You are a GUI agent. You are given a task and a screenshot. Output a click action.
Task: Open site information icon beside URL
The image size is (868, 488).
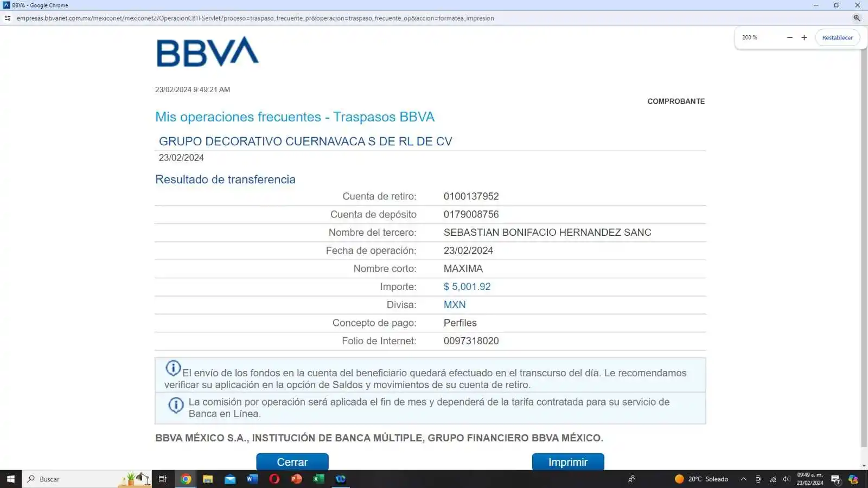point(8,18)
